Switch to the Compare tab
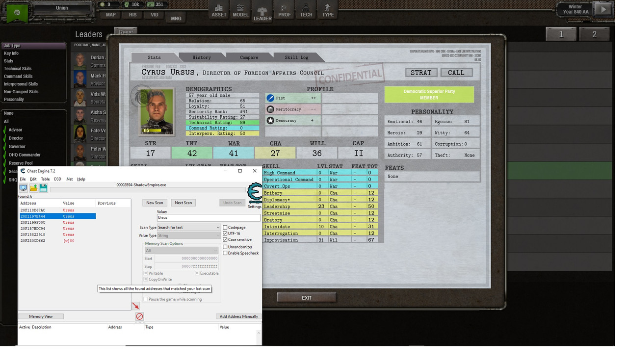 click(x=249, y=57)
